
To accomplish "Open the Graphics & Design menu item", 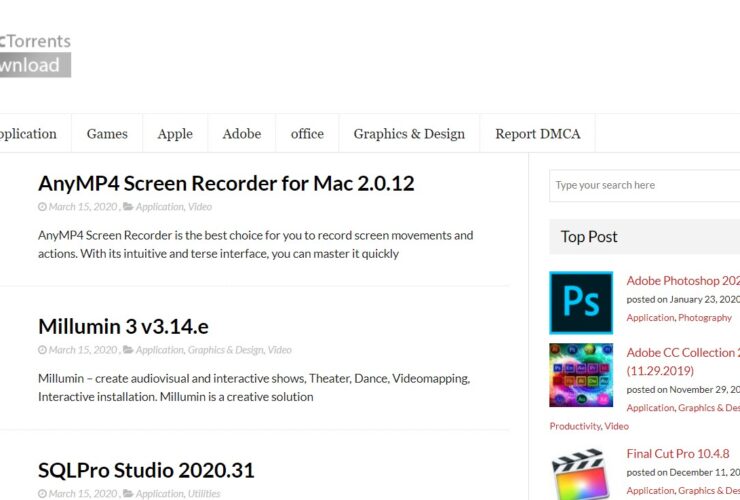I will pyautogui.click(x=409, y=134).
